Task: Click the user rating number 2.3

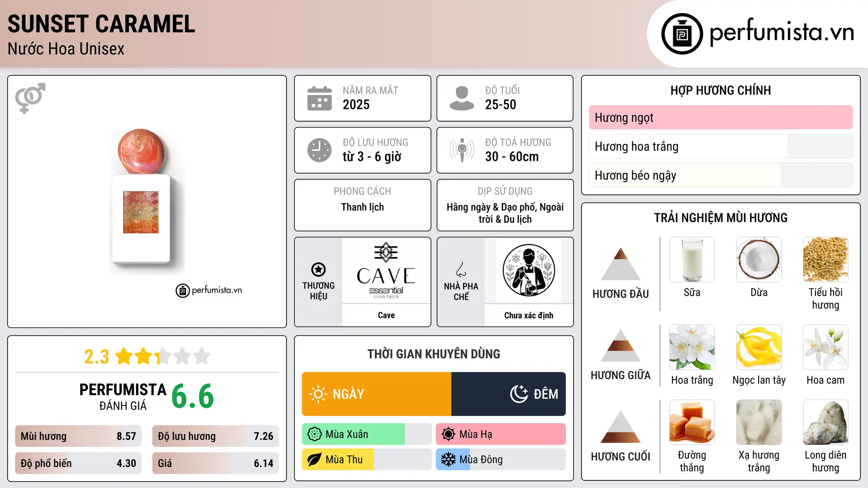Action: tap(97, 357)
